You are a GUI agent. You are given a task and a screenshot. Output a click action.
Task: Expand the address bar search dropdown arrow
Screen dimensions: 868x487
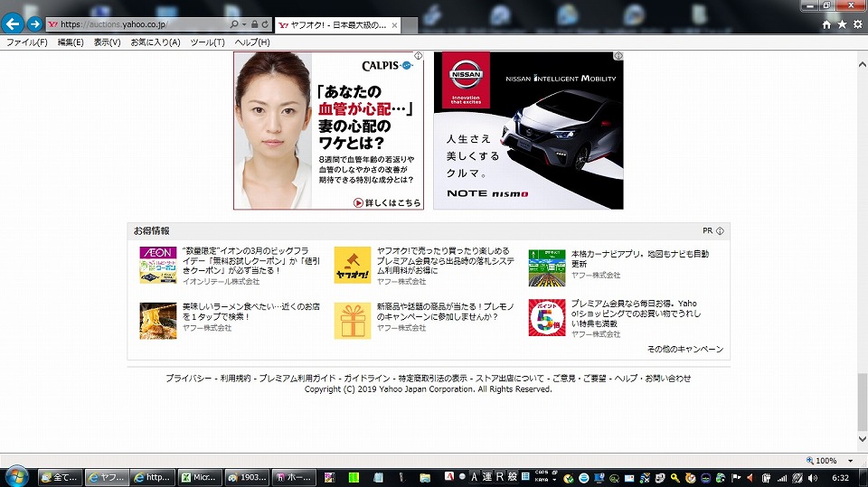[x=245, y=24]
